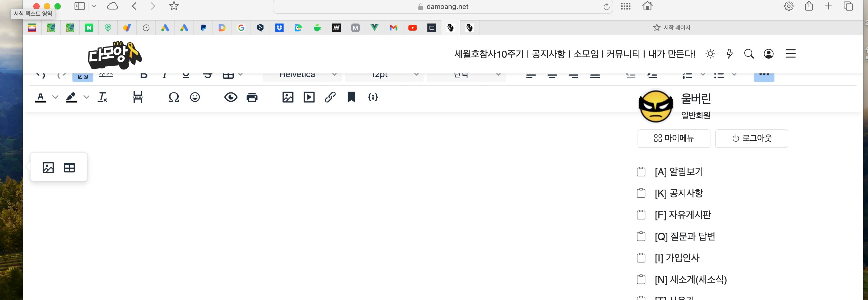This screenshot has width=868, height=300.
Task: Open the 12pt font size dropdown
Action: point(384,77)
